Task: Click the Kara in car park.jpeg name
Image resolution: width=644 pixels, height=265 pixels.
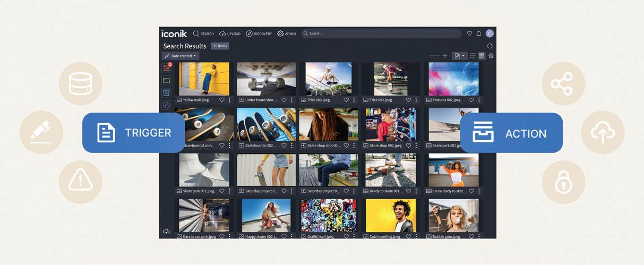Action: [200, 236]
